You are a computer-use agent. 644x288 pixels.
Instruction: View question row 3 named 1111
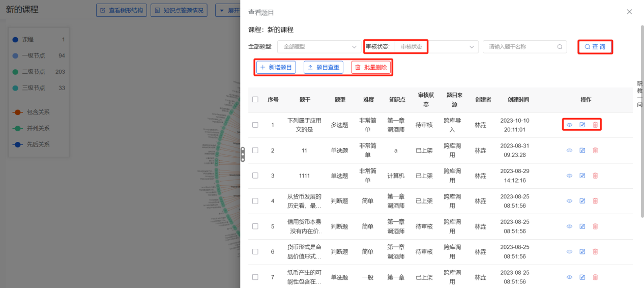click(x=570, y=176)
